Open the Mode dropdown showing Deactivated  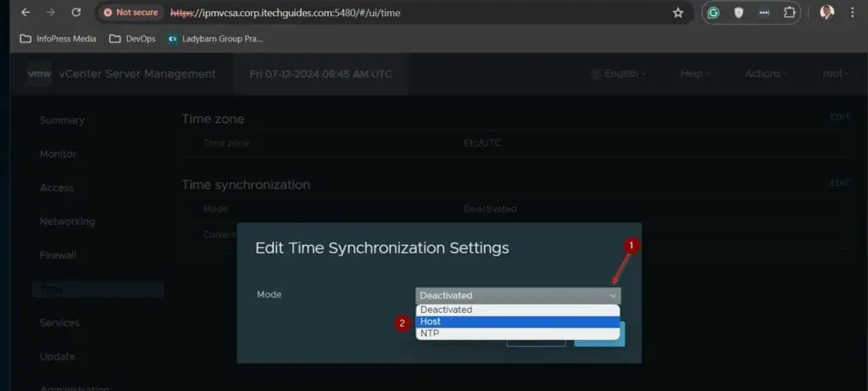tap(518, 296)
